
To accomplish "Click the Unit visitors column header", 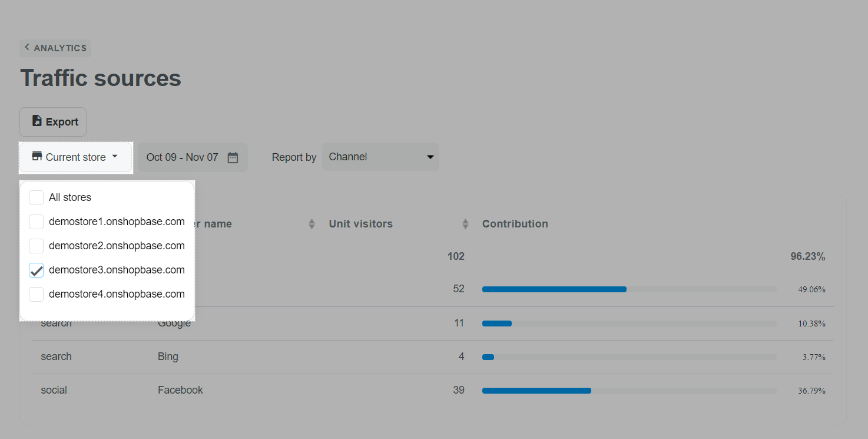I will coord(361,224).
